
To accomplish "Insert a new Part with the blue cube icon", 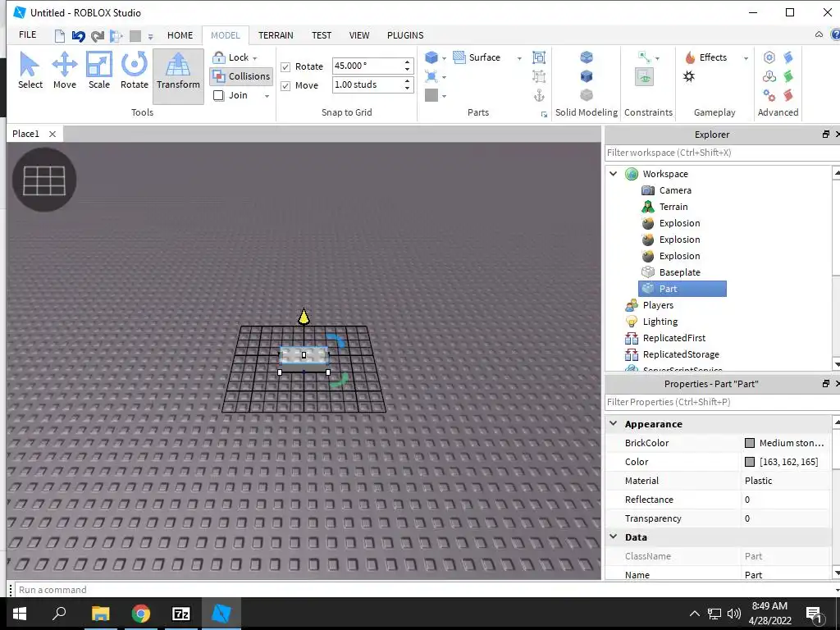I will point(431,57).
